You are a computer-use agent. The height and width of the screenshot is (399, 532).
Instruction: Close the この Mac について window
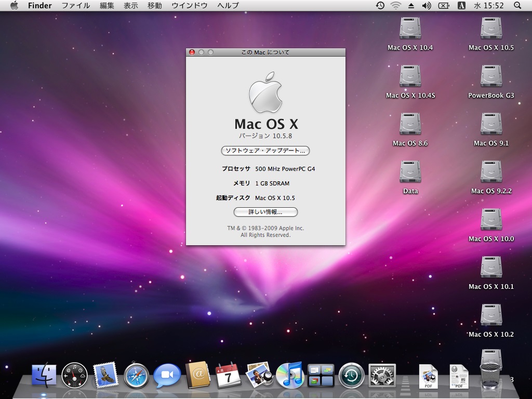192,52
